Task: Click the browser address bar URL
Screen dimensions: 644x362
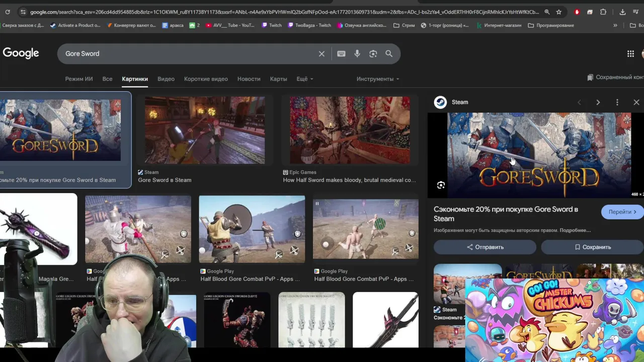Action: (284, 12)
